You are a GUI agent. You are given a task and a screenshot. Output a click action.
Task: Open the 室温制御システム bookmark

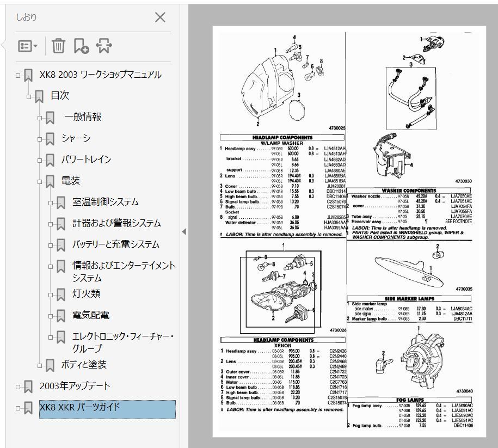(x=106, y=202)
